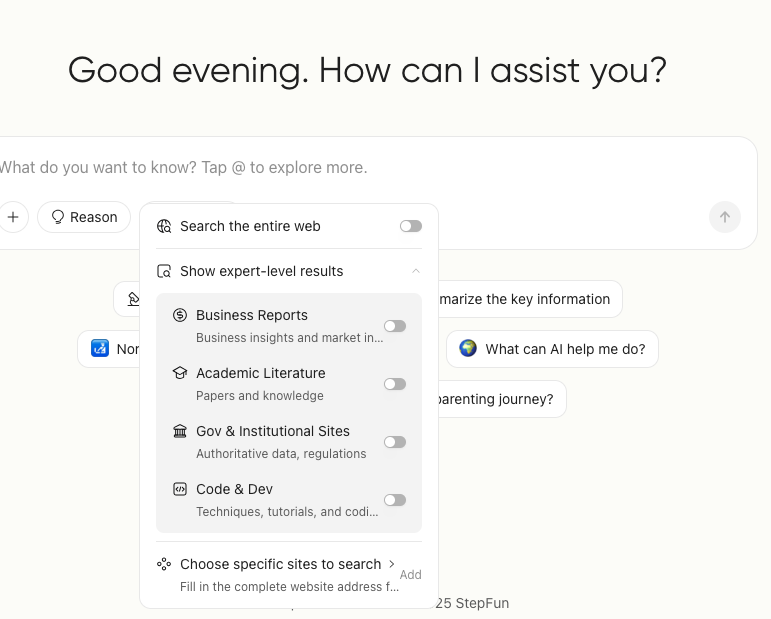Click the Choose specific sites icon
The width and height of the screenshot is (771, 619).
click(165, 564)
